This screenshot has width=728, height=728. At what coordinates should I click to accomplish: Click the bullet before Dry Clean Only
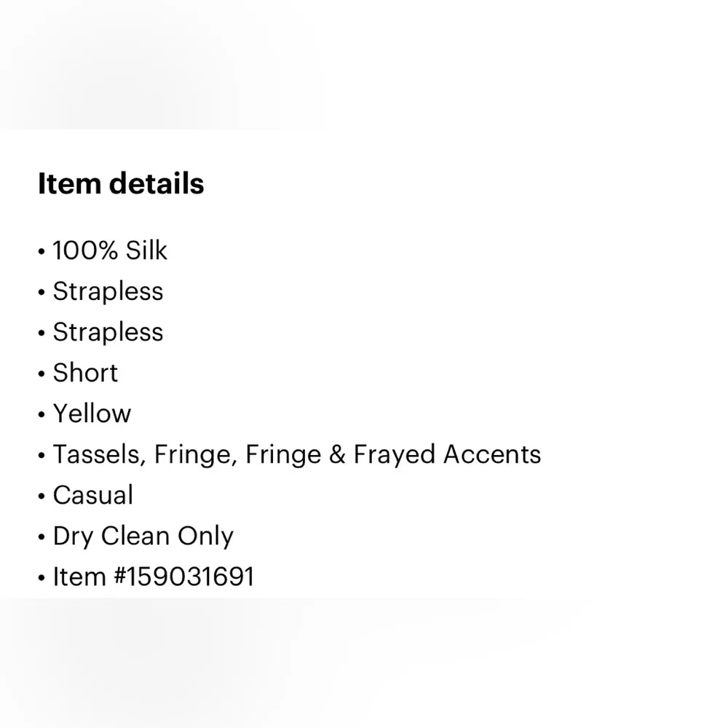[41, 537]
